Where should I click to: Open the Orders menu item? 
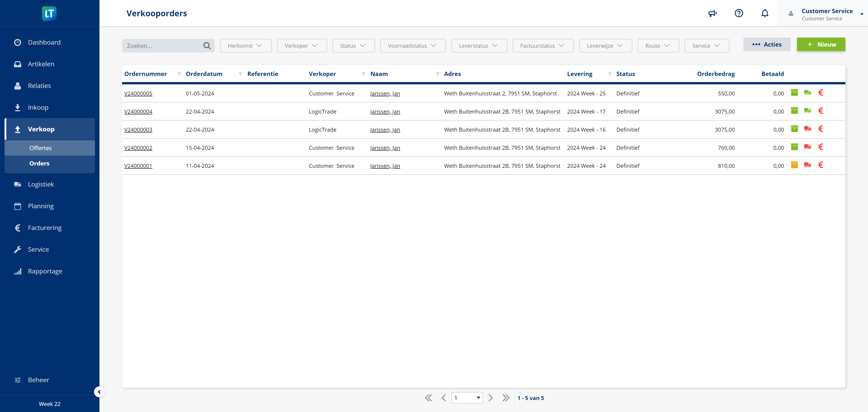(39, 163)
